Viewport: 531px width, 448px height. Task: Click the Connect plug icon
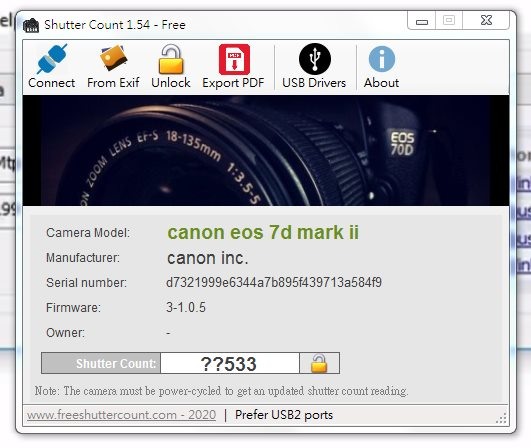[x=52, y=59]
